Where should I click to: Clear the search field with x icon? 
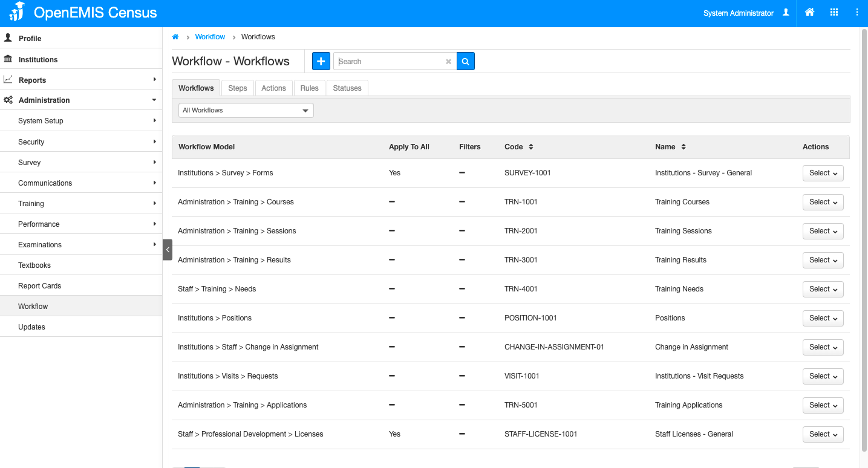click(448, 62)
